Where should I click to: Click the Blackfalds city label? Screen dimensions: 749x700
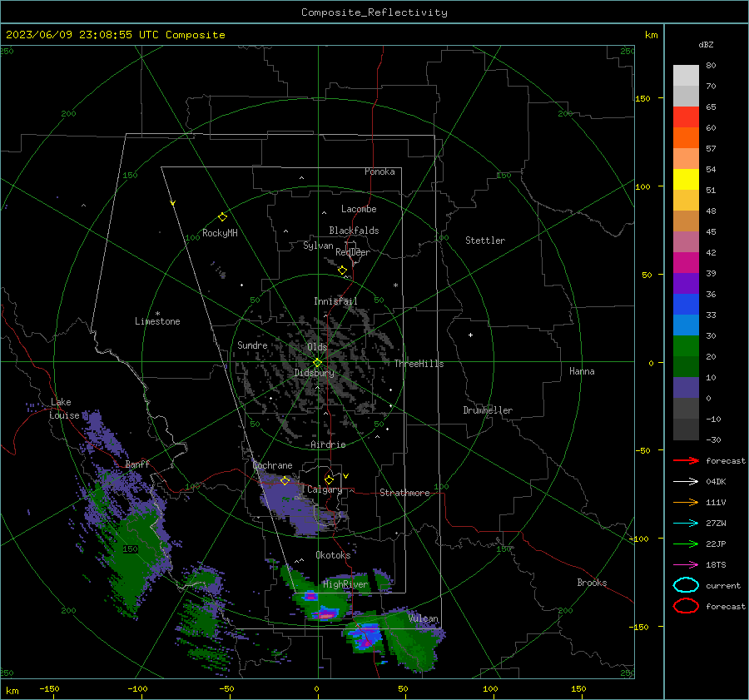point(354,231)
